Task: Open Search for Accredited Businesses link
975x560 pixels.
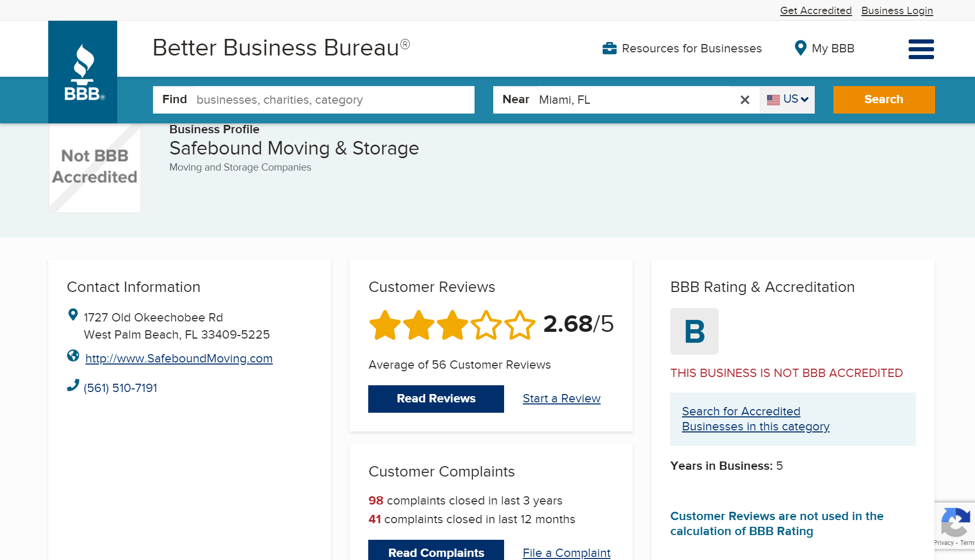Action: pyautogui.click(x=756, y=419)
